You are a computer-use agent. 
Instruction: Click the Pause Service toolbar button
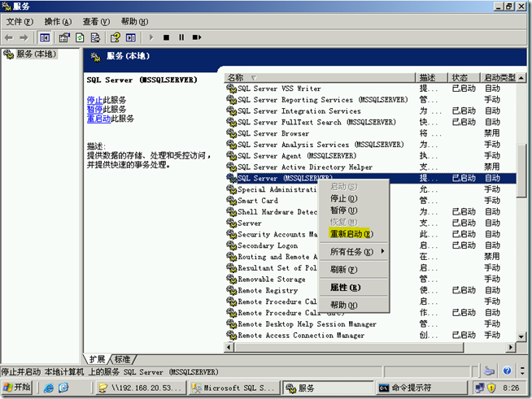pos(181,37)
